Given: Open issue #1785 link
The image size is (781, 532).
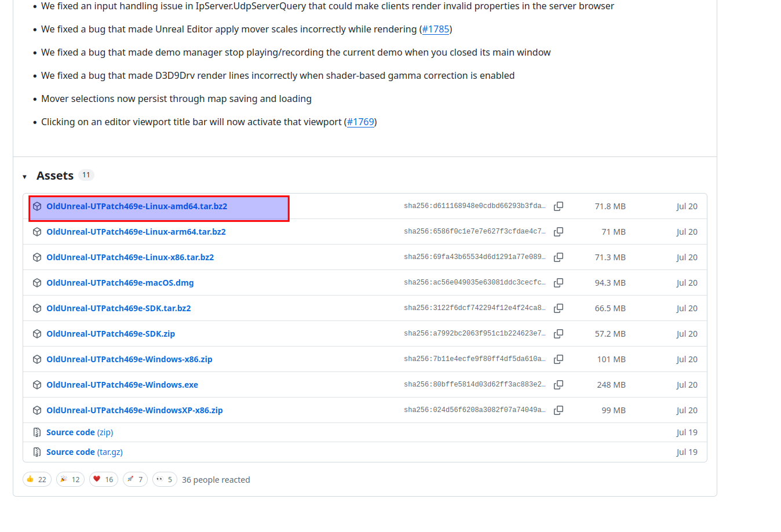Looking at the screenshot, I should click(x=436, y=29).
